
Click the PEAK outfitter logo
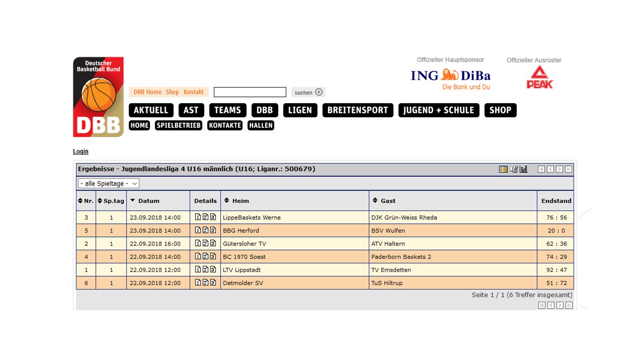point(539,77)
